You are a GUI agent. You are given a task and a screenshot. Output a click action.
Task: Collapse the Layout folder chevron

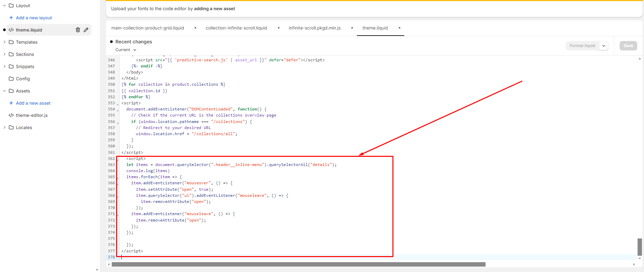point(4,5)
